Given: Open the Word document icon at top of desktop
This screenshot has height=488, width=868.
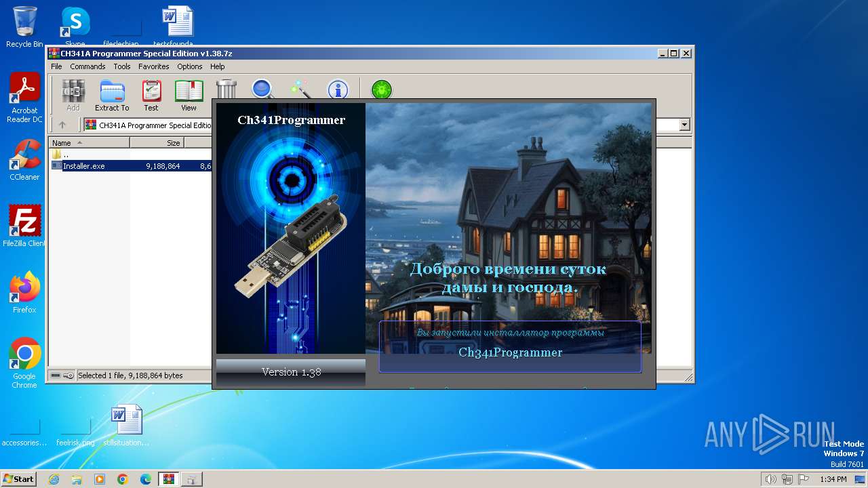Looking at the screenshot, I should tap(178, 26).
